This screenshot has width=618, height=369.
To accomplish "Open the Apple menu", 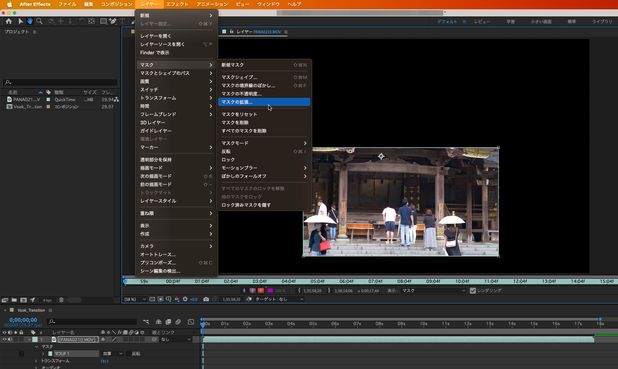I will click(9, 4).
